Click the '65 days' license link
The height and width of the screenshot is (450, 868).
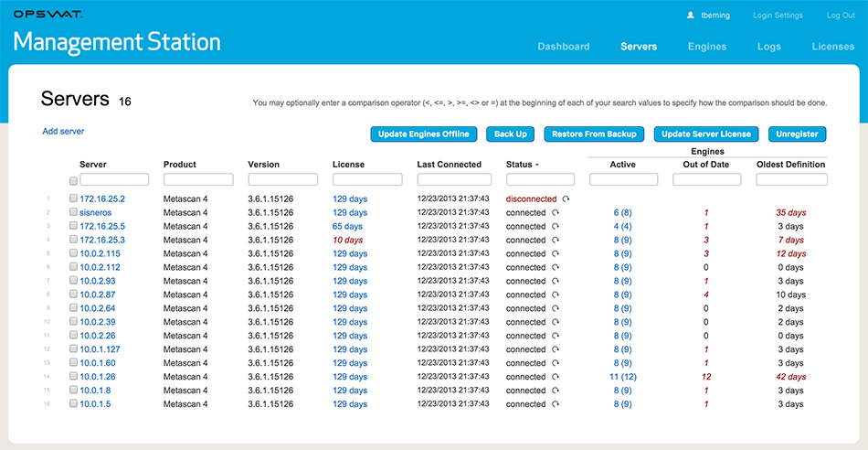[x=347, y=226]
